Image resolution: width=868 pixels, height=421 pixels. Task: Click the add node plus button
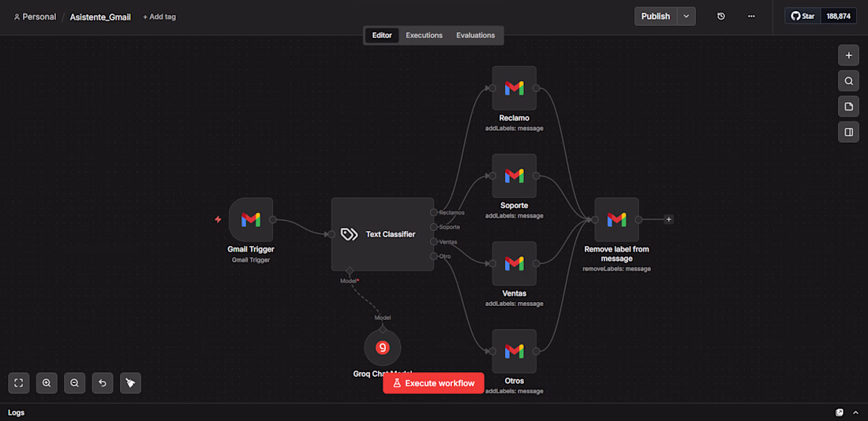tap(848, 55)
